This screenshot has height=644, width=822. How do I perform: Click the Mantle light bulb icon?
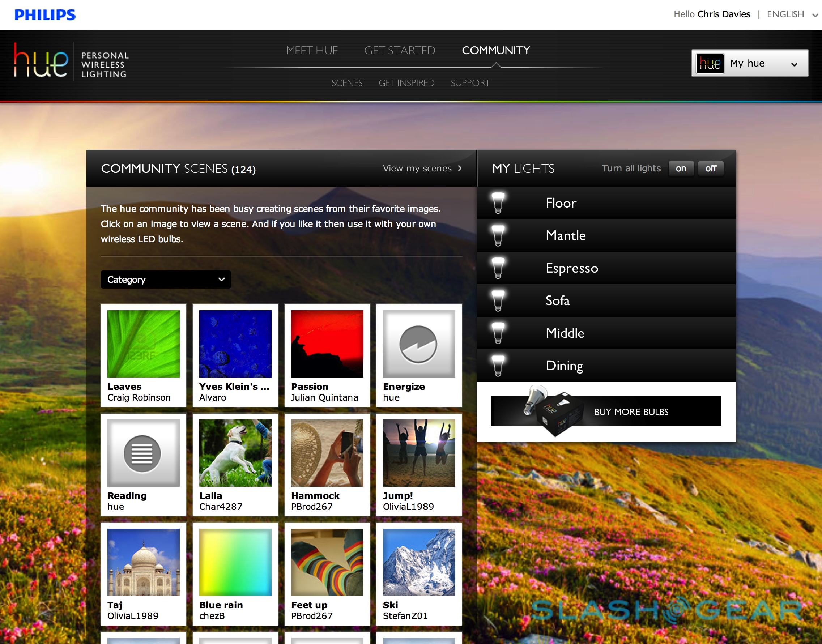(x=498, y=235)
